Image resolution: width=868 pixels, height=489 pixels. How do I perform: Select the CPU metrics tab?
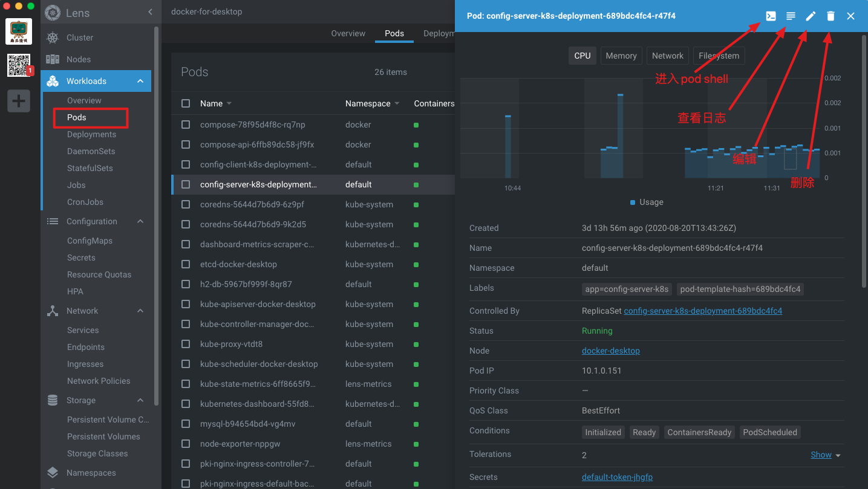point(582,56)
